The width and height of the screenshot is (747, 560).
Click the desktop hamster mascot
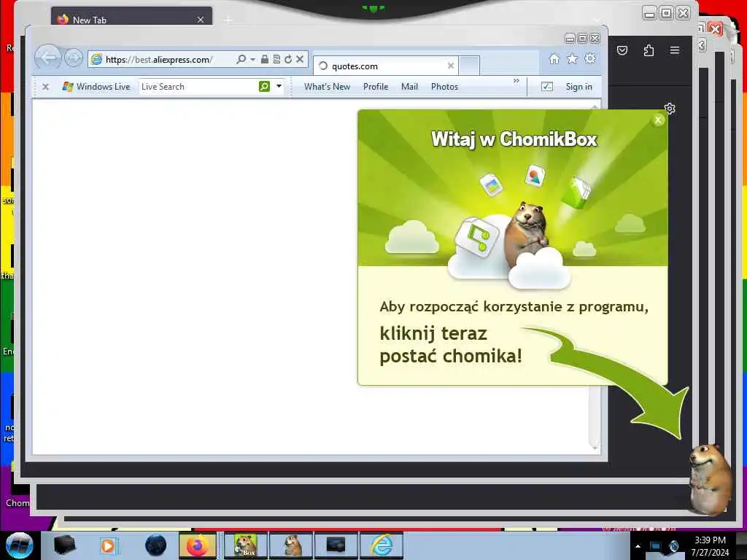[711, 479]
